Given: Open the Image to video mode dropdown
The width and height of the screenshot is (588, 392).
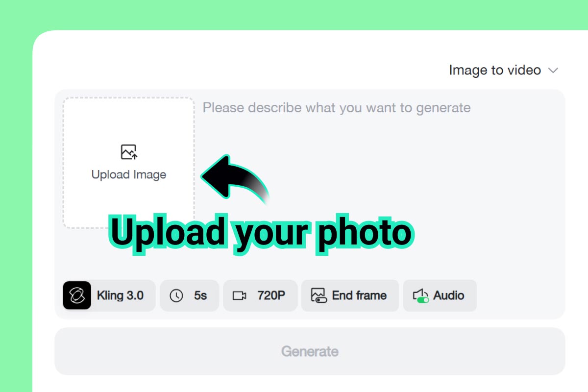Looking at the screenshot, I should [x=503, y=70].
